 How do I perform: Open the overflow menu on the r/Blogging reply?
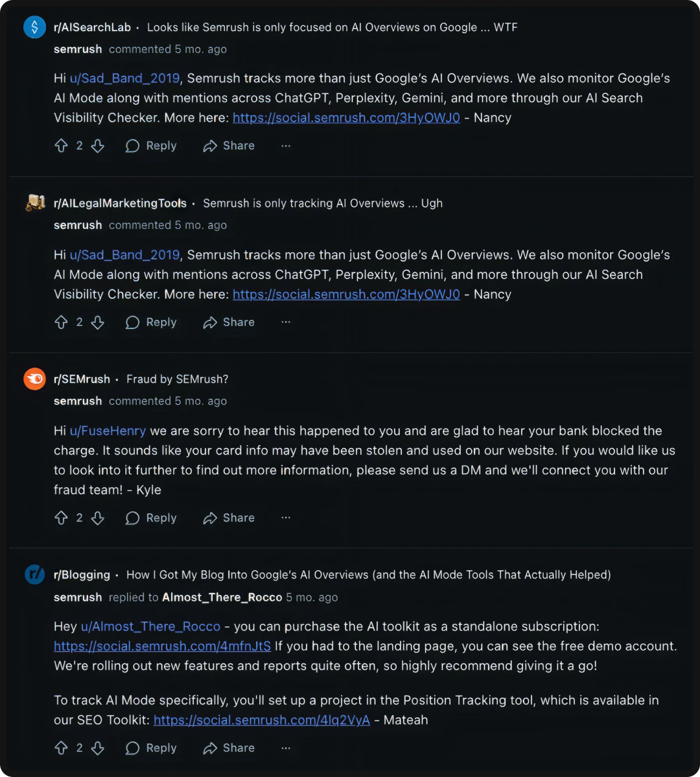[x=286, y=748]
